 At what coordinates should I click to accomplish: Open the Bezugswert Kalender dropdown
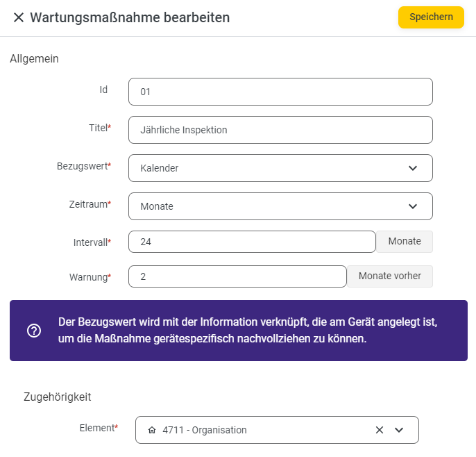tap(280, 168)
